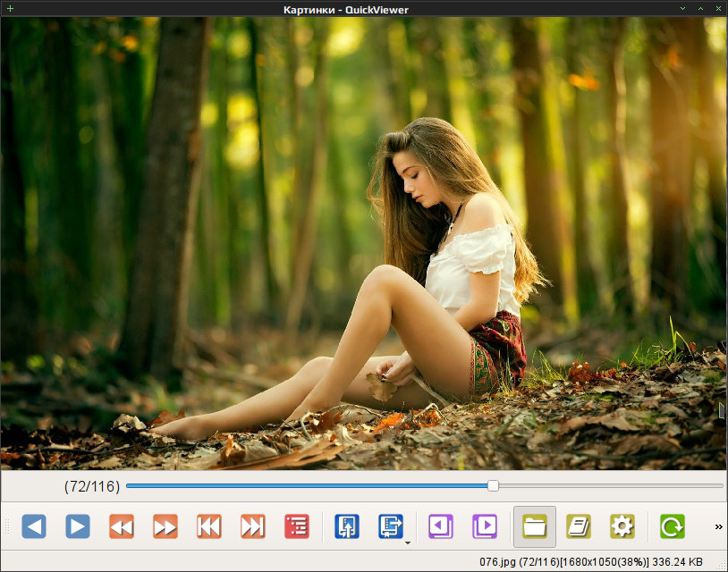The height and width of the screenshot is (572, 728).
Task: Click the blue export page icon
Action: coord(391,526)
